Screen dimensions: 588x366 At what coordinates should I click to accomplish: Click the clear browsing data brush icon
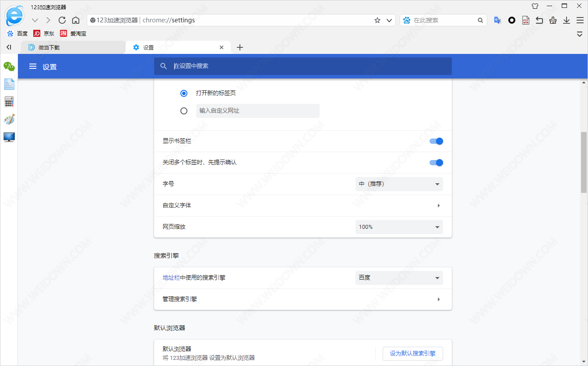point(553,20)
